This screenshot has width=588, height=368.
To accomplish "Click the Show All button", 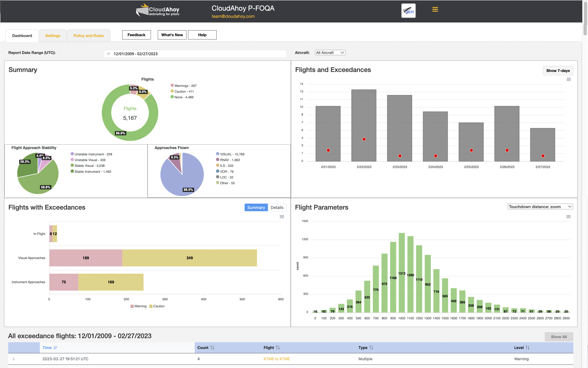I will click(559, 337).
